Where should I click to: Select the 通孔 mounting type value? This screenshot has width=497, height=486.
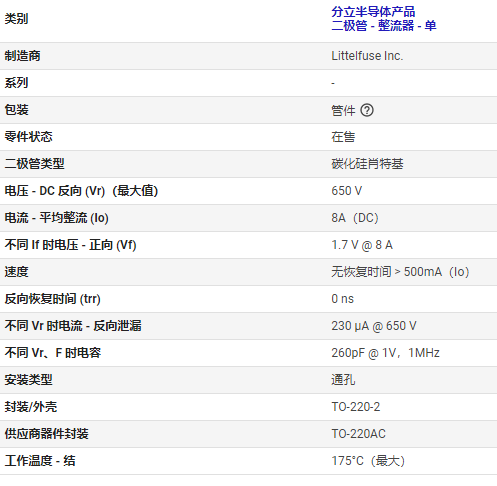tap(343, 380)
